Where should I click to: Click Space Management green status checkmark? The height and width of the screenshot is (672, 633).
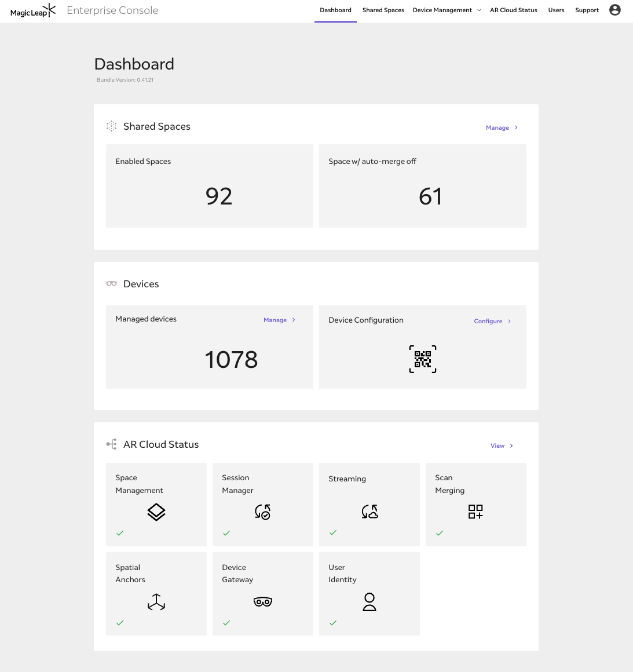tap(120, 533)
